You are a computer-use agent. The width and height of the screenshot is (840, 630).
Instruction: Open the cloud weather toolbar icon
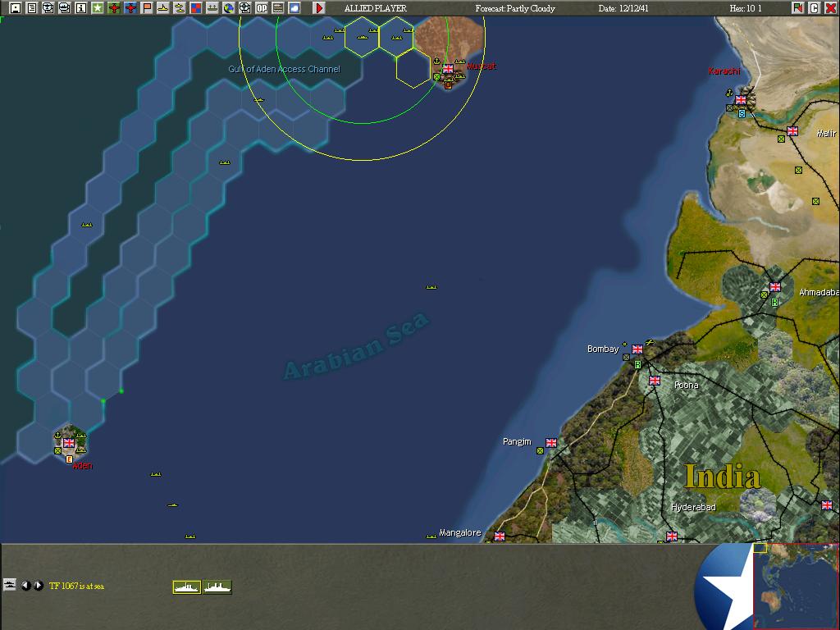click(294, 8)
